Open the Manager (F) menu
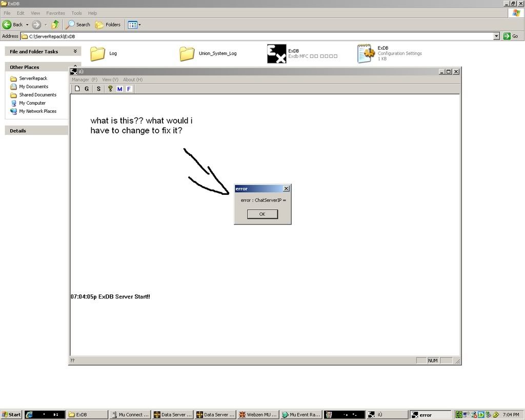Screen dimensions: 525x420 [84, 79]
